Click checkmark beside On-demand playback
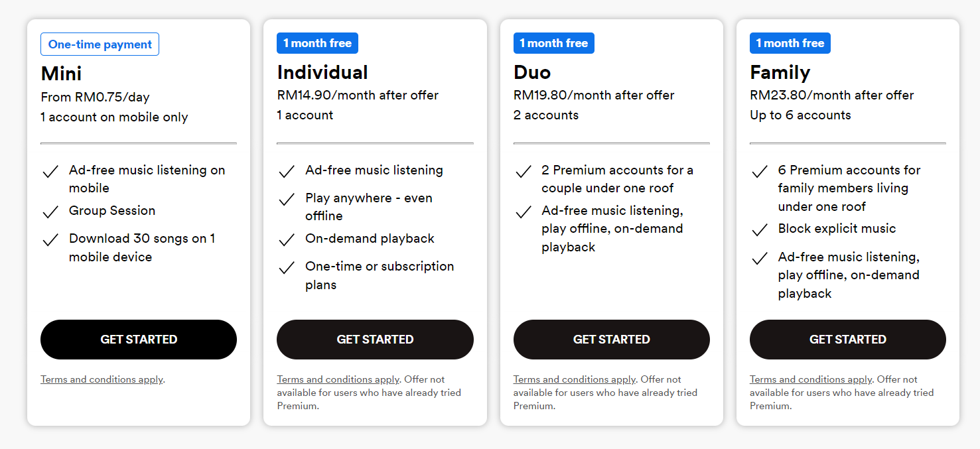 point(287,240)
